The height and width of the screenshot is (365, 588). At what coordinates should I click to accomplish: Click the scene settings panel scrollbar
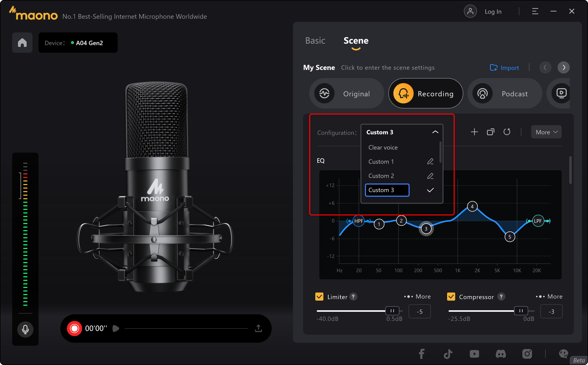point(570,170)
